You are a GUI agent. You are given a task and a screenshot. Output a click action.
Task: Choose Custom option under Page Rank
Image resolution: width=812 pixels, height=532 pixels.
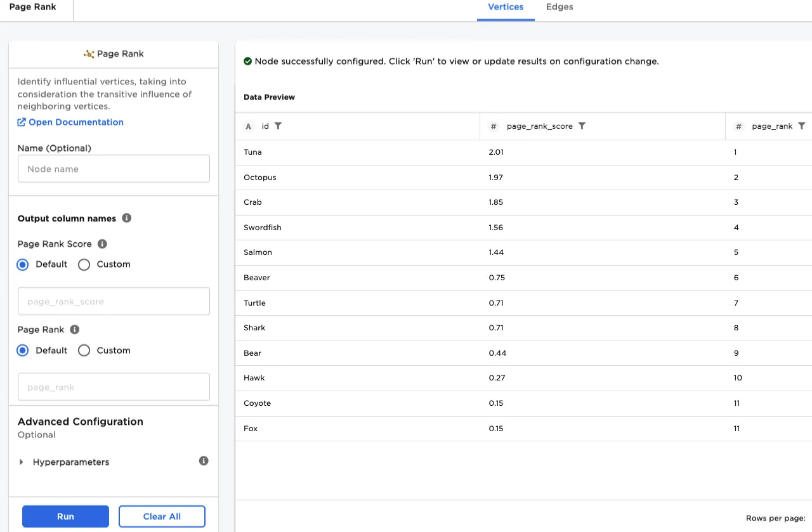click(84, 351)
